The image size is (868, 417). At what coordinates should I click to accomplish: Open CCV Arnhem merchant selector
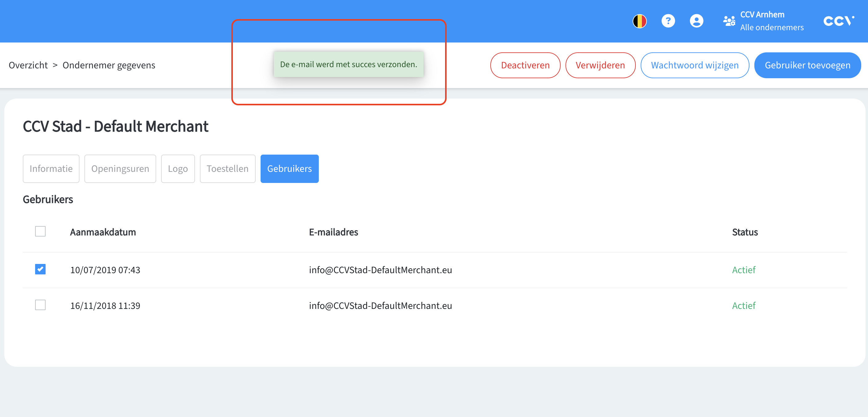pyautogui.click(x=771, y=21)
